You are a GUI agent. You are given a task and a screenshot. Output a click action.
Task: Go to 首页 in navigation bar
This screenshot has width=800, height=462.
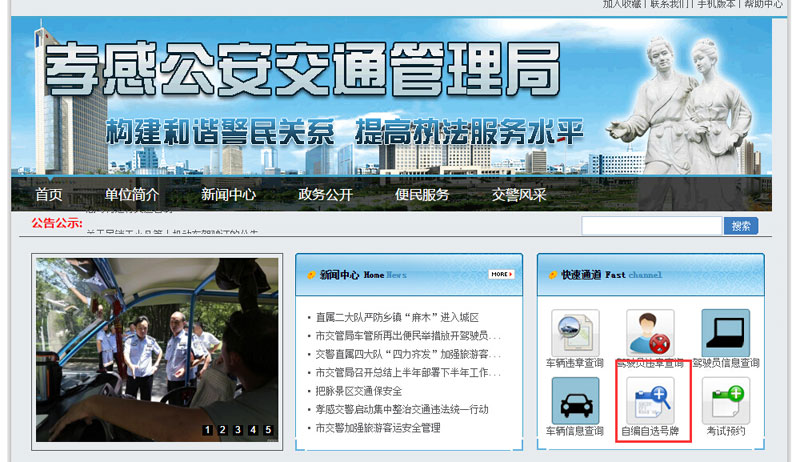(49, 194)
